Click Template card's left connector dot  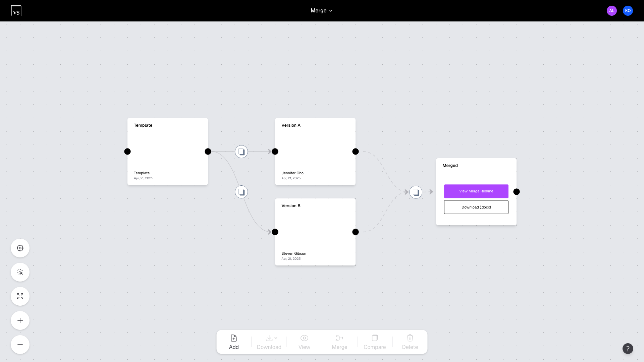pyautogui.click(x=127, y=152)
